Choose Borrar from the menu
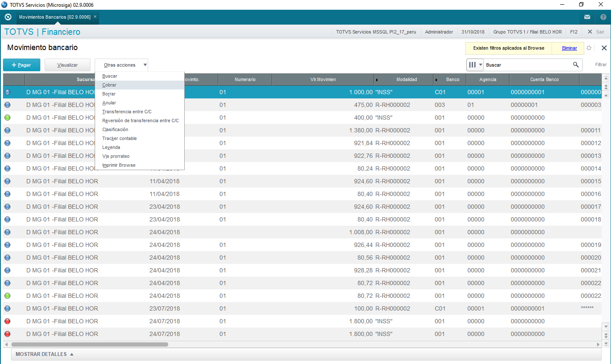Screen dimensions: 611x364 point(140,94)
